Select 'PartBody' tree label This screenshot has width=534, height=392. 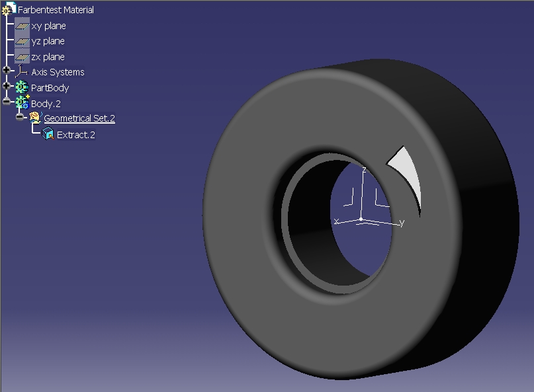pyautogui.click(x=50, y=88)
